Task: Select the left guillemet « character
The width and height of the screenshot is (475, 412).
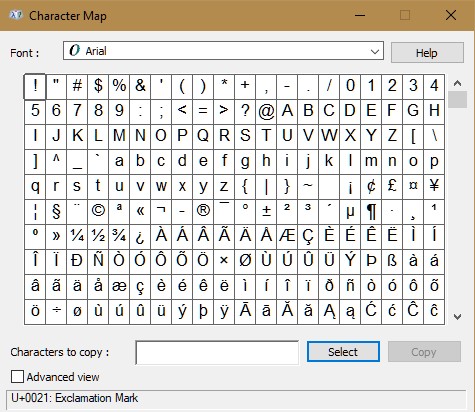Action: point(140,212)
